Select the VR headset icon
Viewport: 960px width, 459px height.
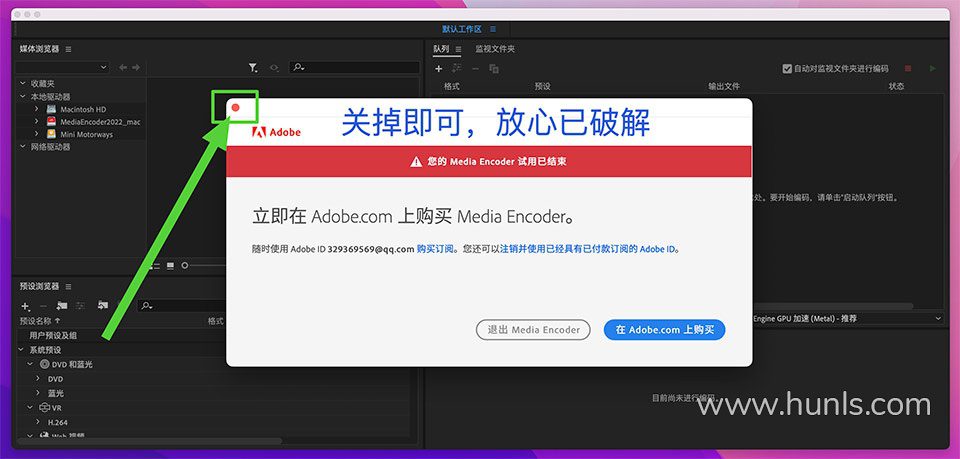click(x=44, y=408)
